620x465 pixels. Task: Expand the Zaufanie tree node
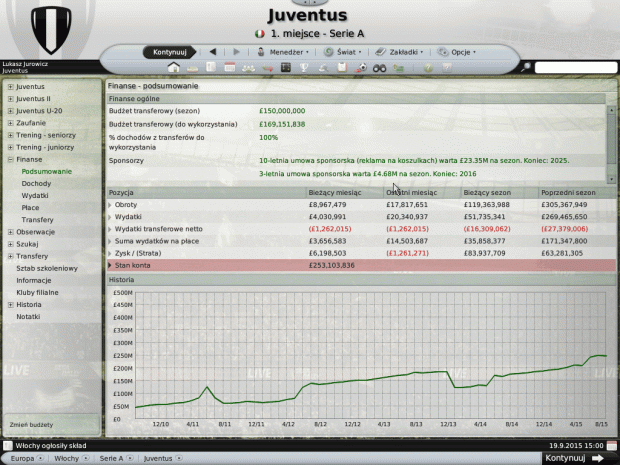11,123
